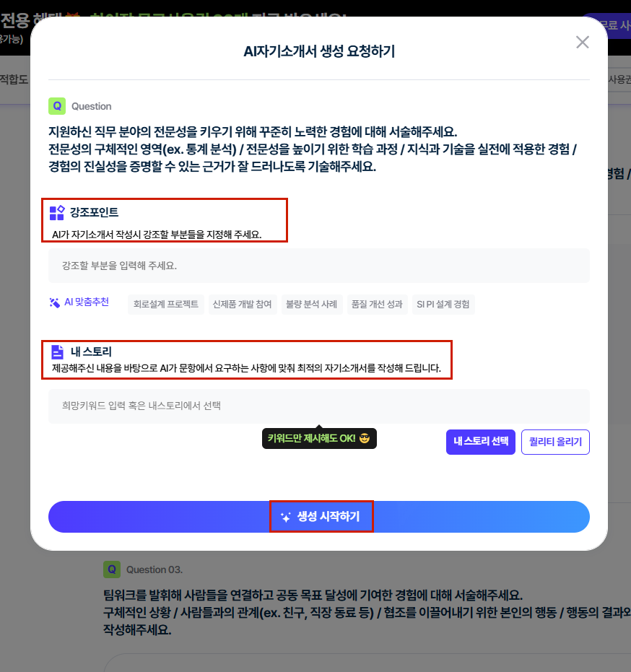The width and height of the screenshot is (631, 672).
Task: Click the green Q Question icon
Action: (57, 106)
